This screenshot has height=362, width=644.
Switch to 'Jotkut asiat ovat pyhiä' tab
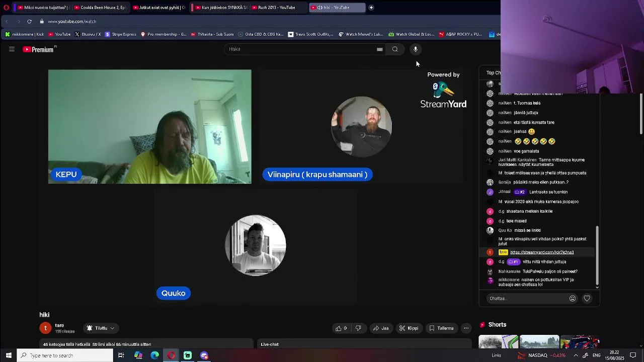pos(159,8)
